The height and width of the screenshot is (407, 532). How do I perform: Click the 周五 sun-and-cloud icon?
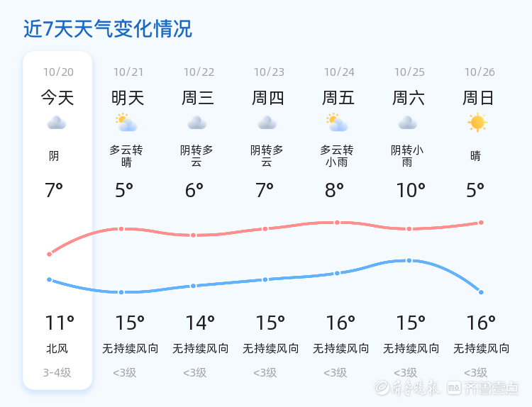[337, 123]
